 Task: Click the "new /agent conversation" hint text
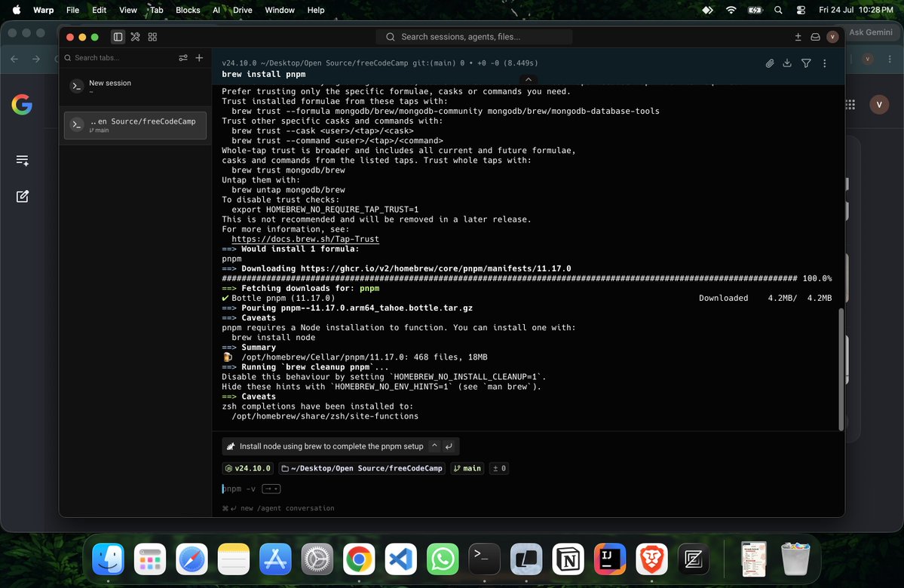click(x=287, y=508)
